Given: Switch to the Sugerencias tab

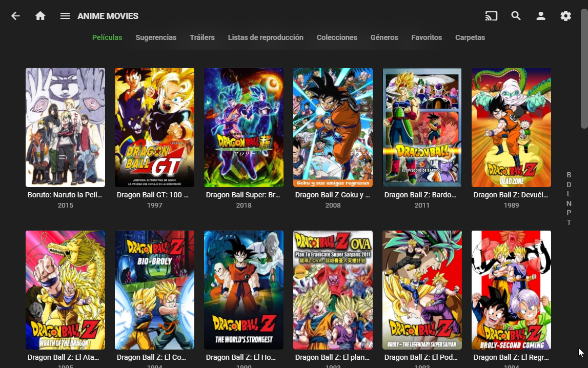Looking at the screenshot, I should pyautogui.click(x=156, y=37).
